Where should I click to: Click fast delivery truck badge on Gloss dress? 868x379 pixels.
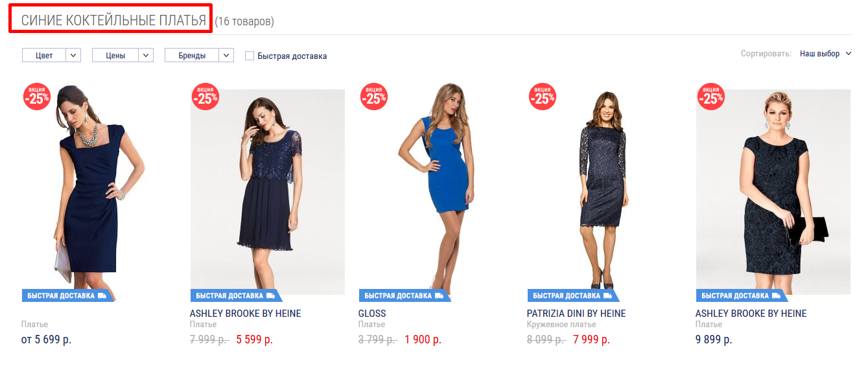pyautogui.click(x=405, y=295)
